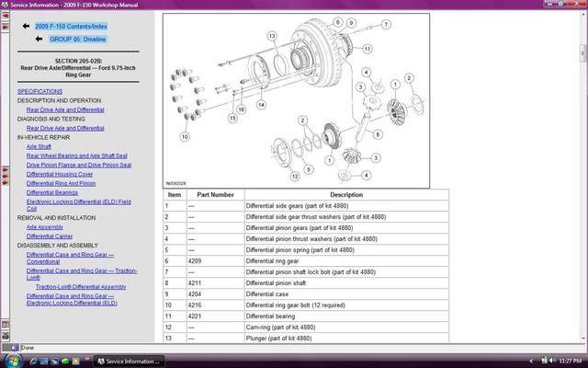
Task: Go to GROUP 05: Driveline
Action: click(x=78, y=39)
